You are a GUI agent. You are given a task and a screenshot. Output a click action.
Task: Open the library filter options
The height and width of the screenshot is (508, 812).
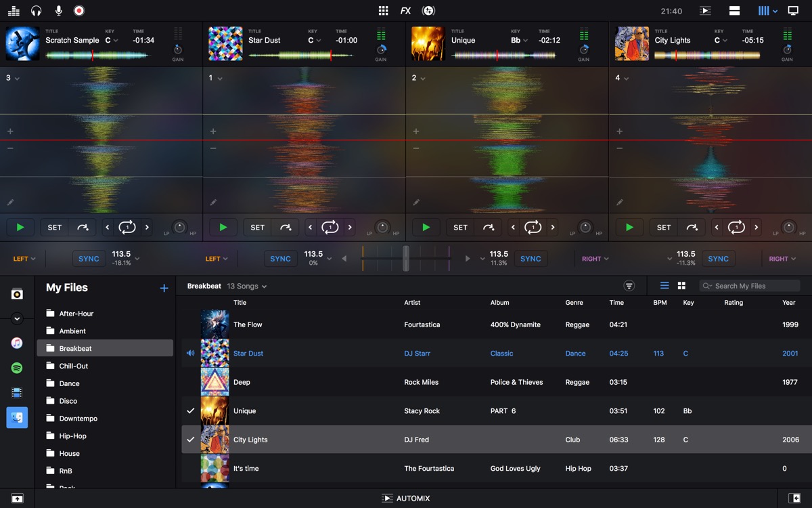[629, 285]
